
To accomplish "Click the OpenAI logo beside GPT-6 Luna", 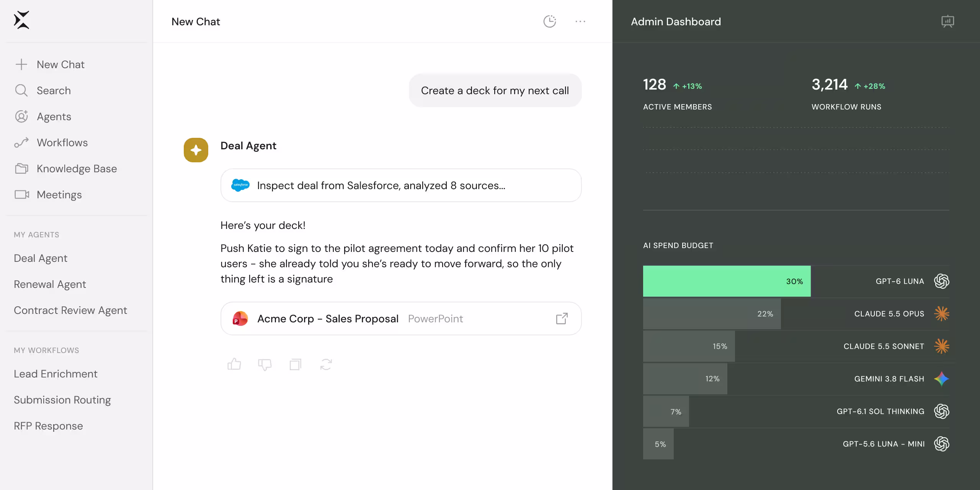I will tap(942, 281).
